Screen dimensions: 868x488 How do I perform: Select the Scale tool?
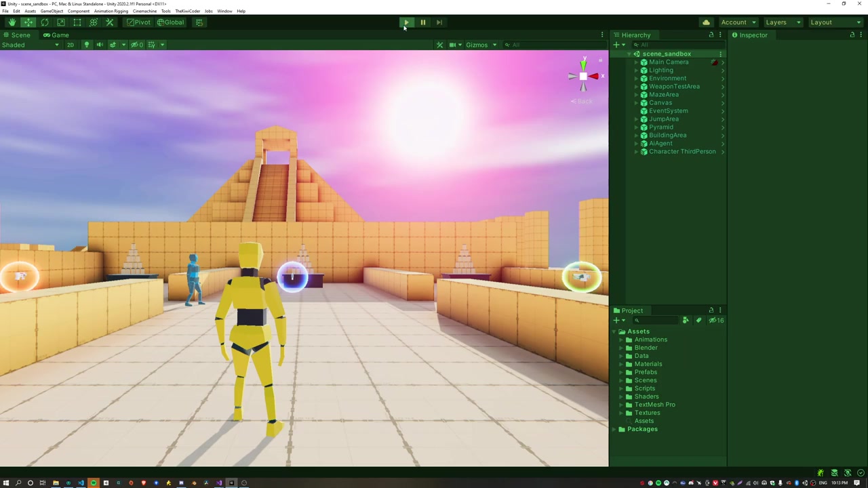(61, 22)
